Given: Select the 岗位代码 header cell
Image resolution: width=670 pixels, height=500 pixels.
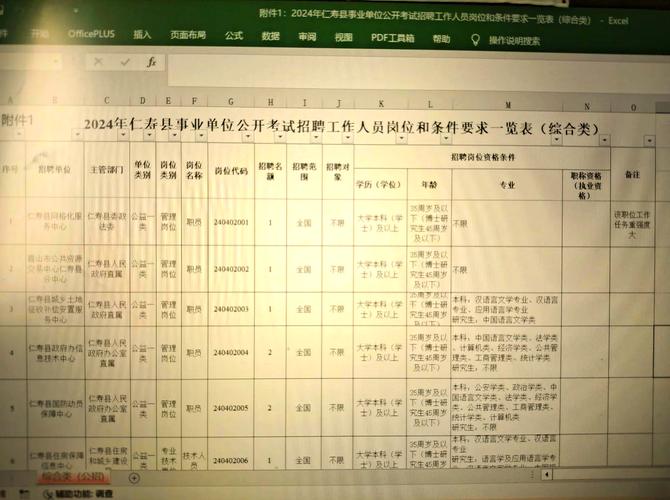Looking at the screenshot, I should [x=231, y=171].
